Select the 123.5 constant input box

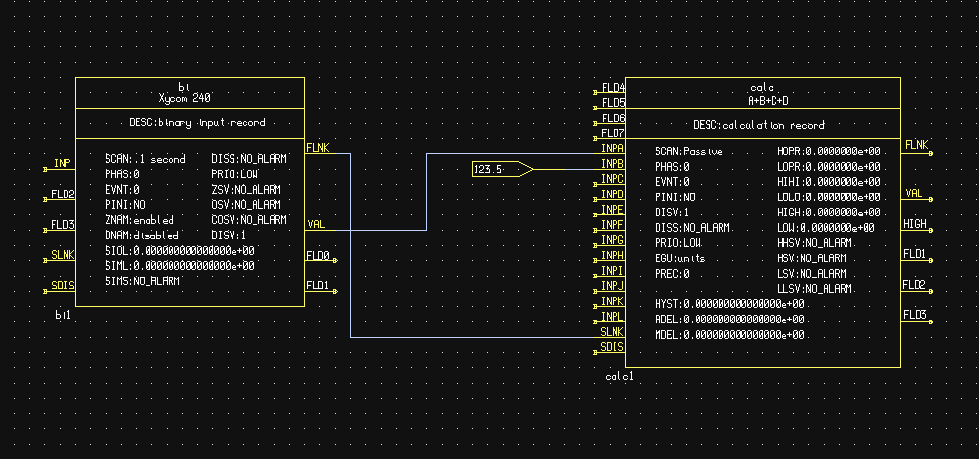(x=503, y=169)
